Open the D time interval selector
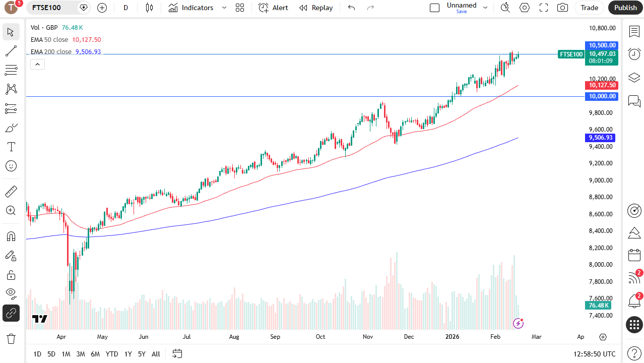This screenshot has width=644, height=363. (125, 8)
